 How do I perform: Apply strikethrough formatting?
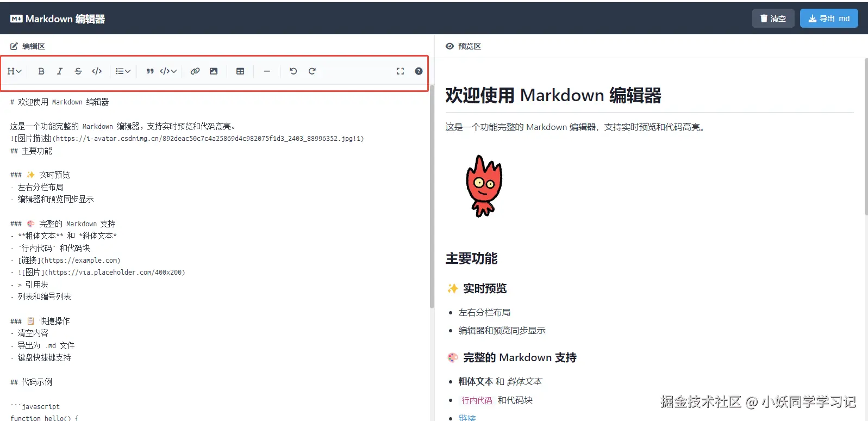coord(78,71)
